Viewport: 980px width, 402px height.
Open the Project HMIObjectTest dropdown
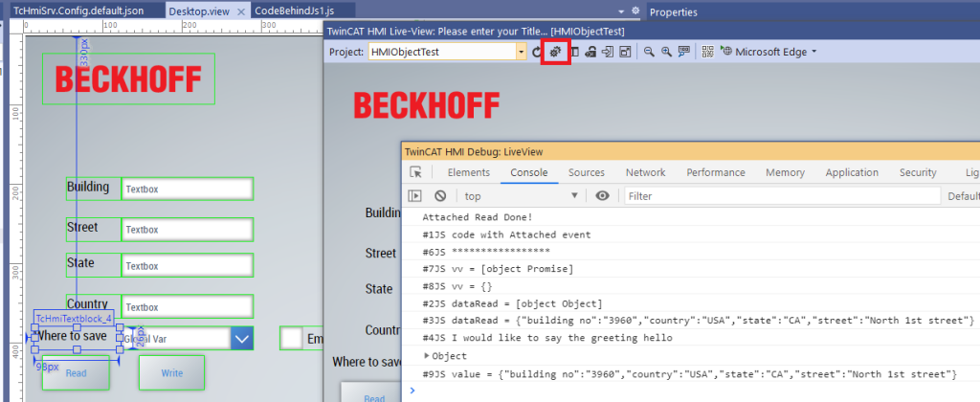click(522, 52)
